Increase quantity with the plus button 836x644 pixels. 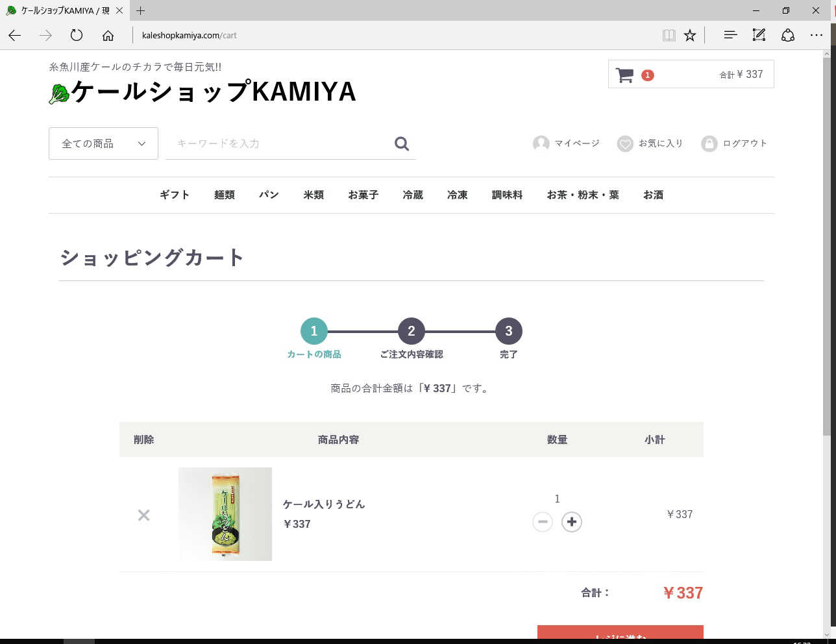571,522
